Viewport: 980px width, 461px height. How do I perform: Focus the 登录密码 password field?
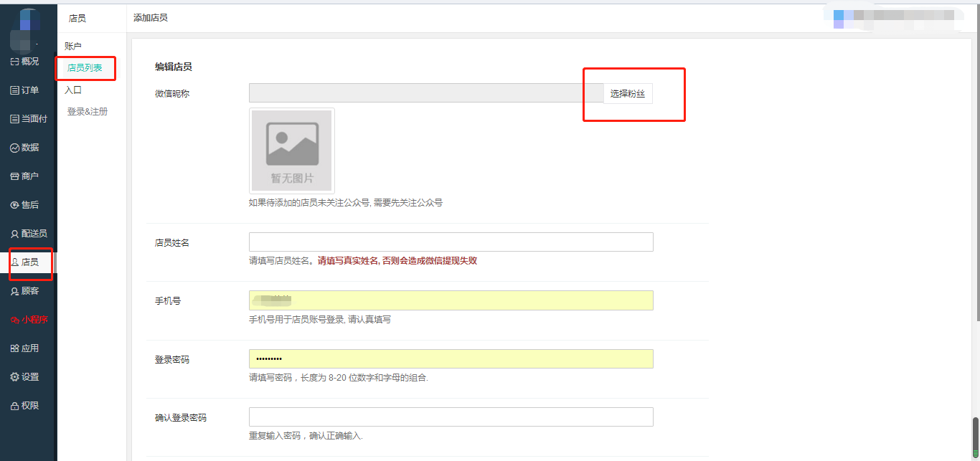click(451, 359)
